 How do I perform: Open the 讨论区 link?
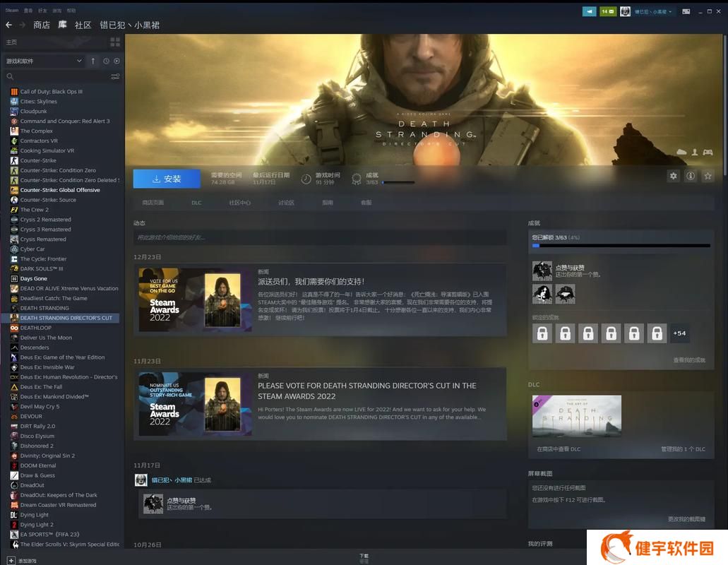click(x=286, y=203)
